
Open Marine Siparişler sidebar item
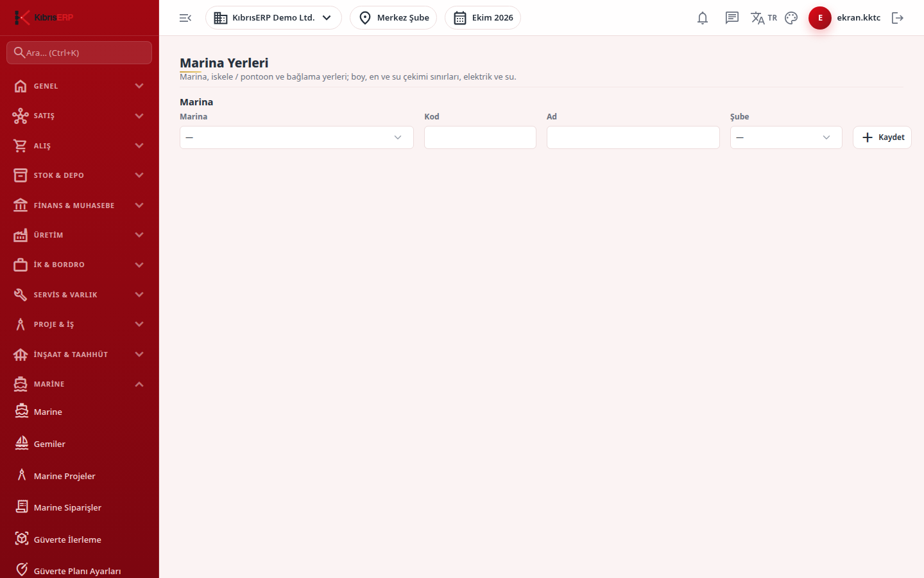click(x=80, y=507)
